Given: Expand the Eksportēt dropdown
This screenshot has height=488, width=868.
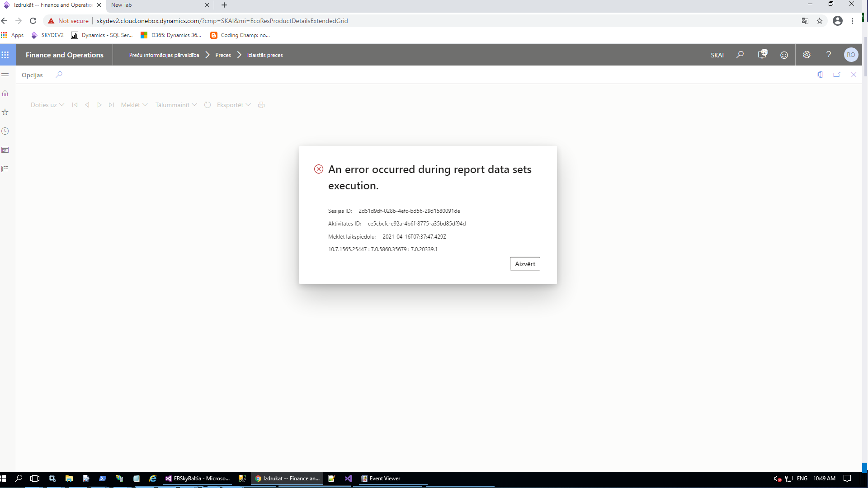Looking at the screenshot, I should [234, 105].
